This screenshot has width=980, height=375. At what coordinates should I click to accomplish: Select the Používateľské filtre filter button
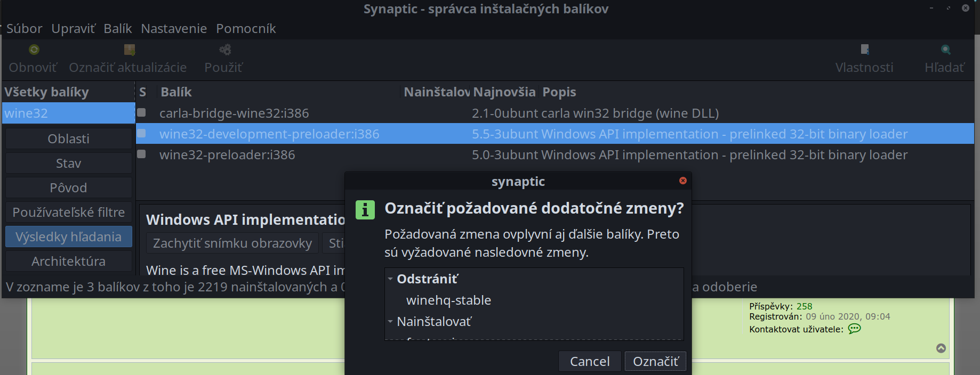tap(69, 213)
